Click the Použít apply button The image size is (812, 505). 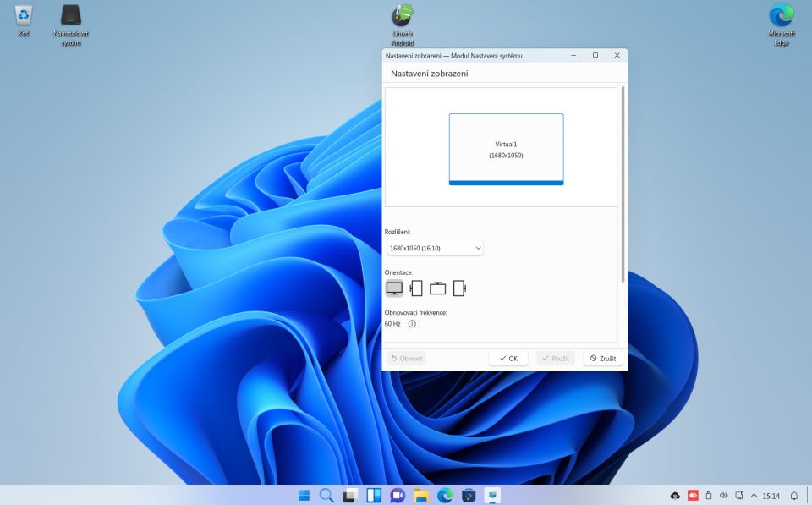click(x=555, y=359)
